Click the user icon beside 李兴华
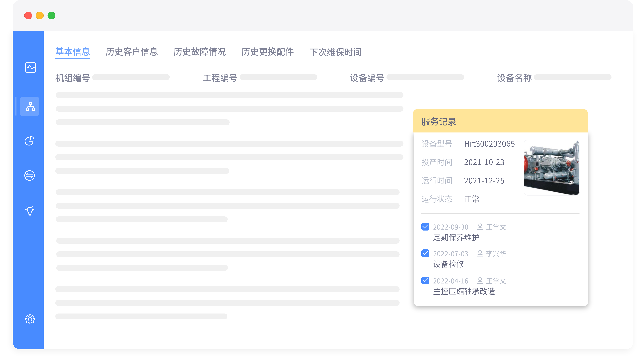Image resolution: width=644 pixels, height=363 pixels. 480,253
